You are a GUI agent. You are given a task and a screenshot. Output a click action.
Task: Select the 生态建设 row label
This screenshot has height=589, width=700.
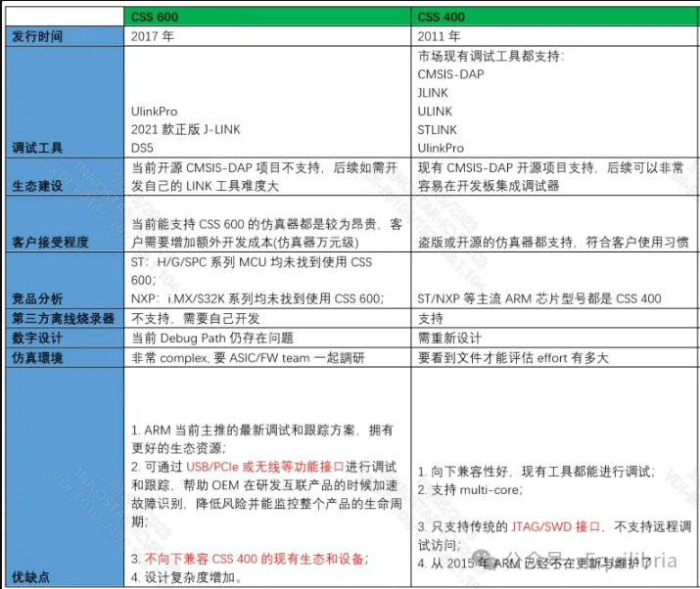tap(37, 186)
